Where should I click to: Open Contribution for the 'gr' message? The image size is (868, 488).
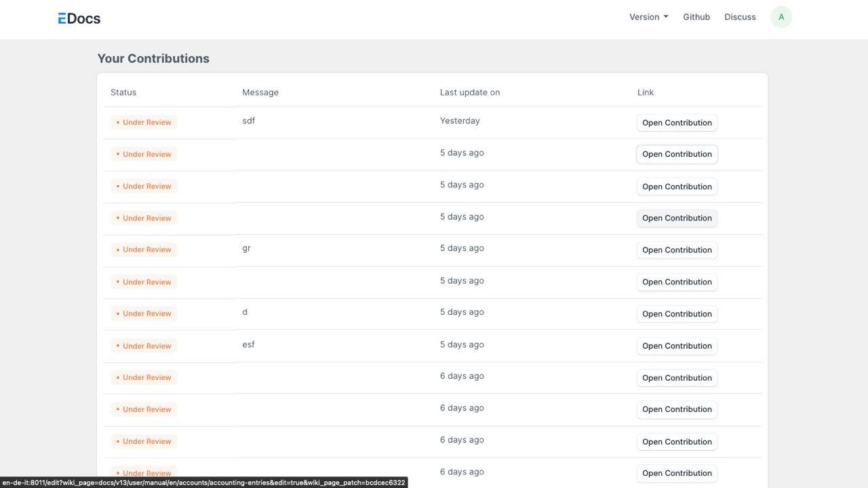pyautogui.click(x=676, y=250)
